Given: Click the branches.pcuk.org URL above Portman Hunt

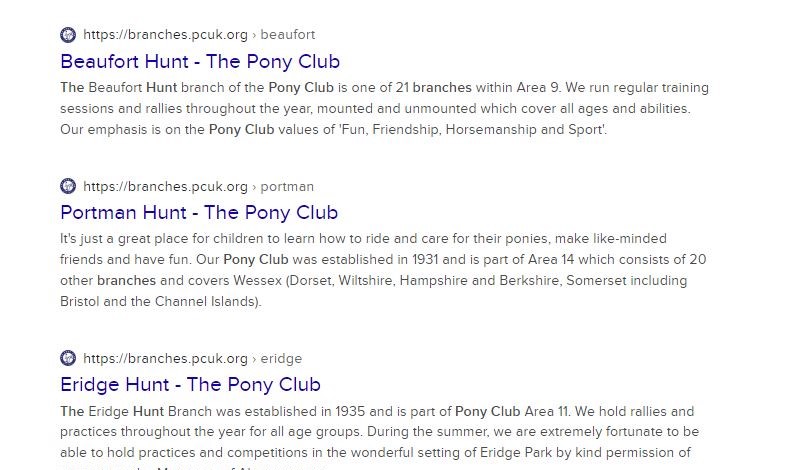Looking at the screenshot, I should [165, 186].
